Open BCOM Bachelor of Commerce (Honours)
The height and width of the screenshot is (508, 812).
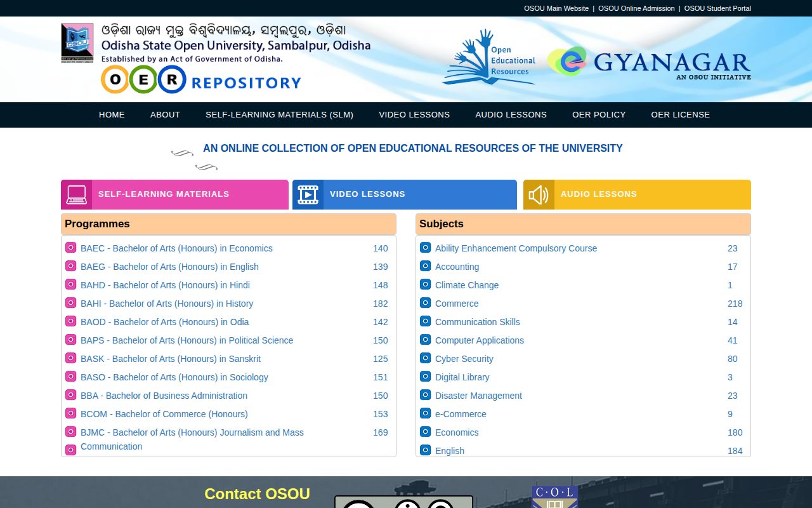164,414
